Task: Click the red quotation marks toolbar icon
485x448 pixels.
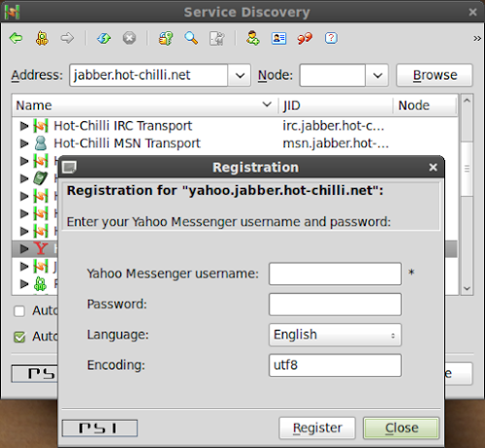Action: [305, 38]
